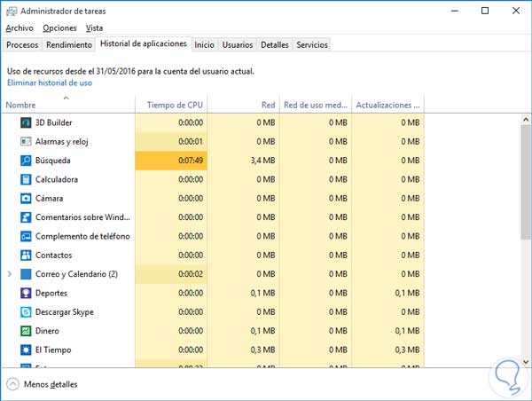This screenshot has height=401, width=532.
Task: Sort by the Nombre column header
Action: click(x=20, y=106)
